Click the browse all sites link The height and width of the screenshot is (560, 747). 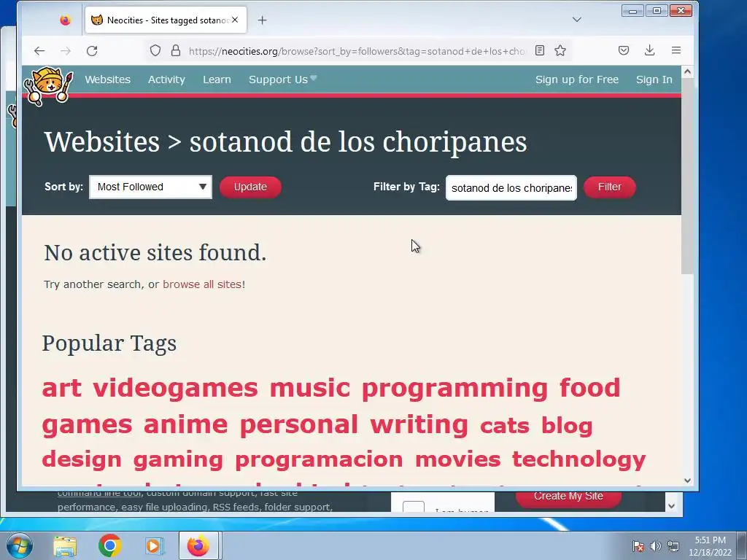point(202,284)
